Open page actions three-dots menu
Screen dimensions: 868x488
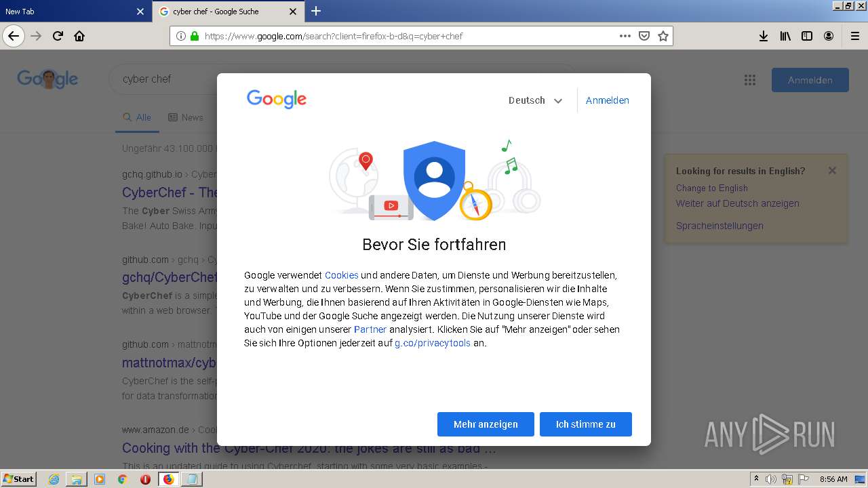pos(625,36)
